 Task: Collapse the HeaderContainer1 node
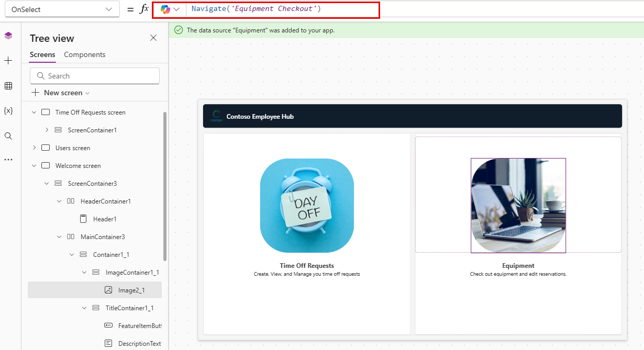point(59,201)
